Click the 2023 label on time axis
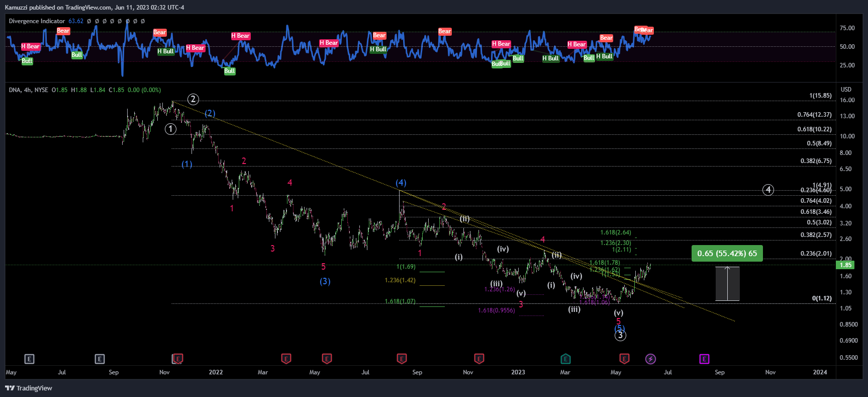868x397 pixels. 518,372
